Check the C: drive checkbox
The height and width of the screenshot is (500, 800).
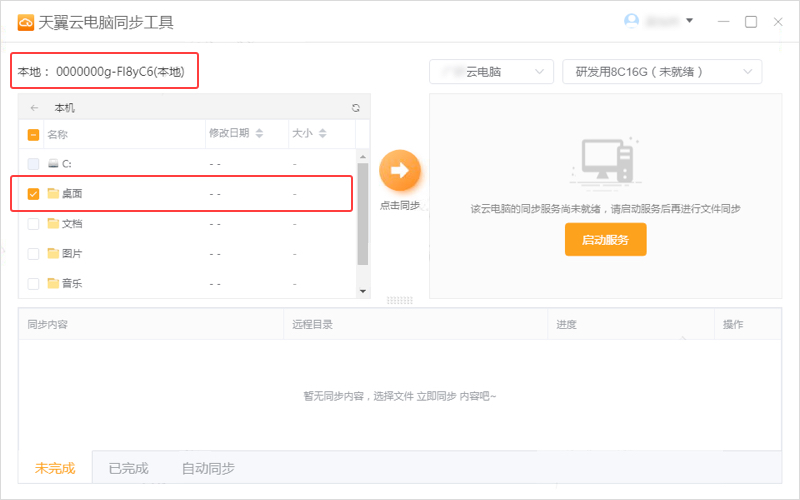tap(33, 164)
